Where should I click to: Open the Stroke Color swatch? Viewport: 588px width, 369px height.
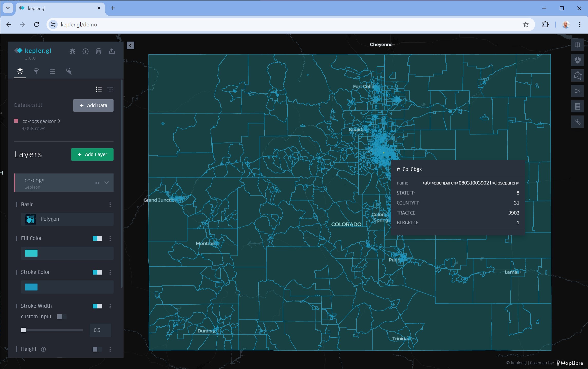pyautogui.click(x=31, y=287)
